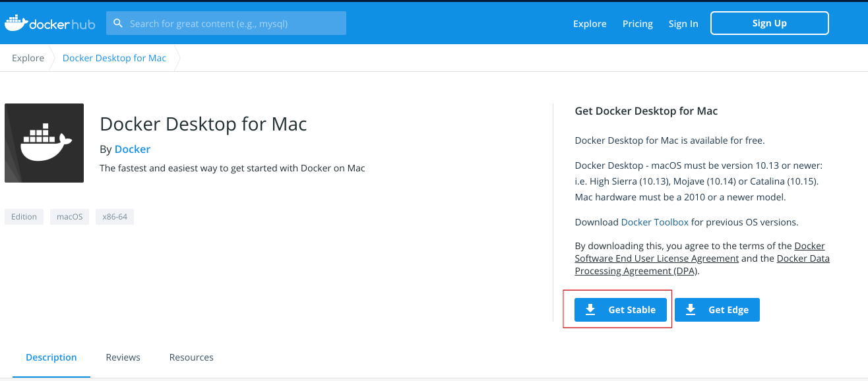Click the Docker Hub whale logo
Viewport: 868px width, 381px height.
pyautogui.click(x=49, y=23)
